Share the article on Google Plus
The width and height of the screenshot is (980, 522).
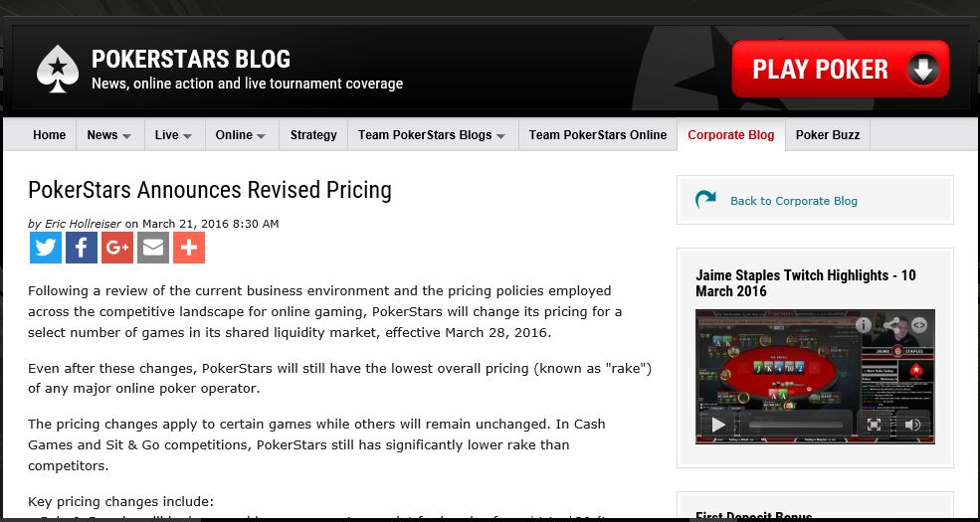(117, 248)
